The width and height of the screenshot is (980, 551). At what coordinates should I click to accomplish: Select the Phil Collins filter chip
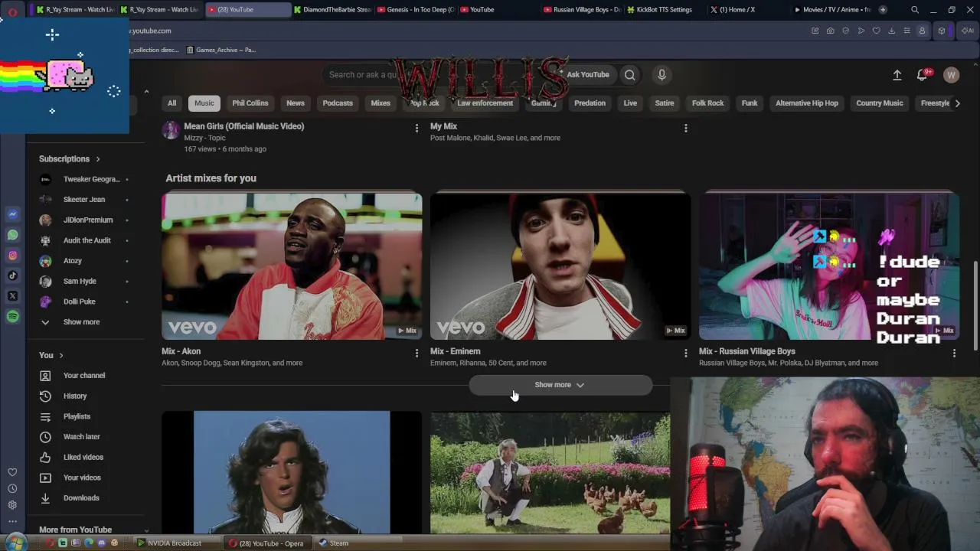tap(250, 103)
